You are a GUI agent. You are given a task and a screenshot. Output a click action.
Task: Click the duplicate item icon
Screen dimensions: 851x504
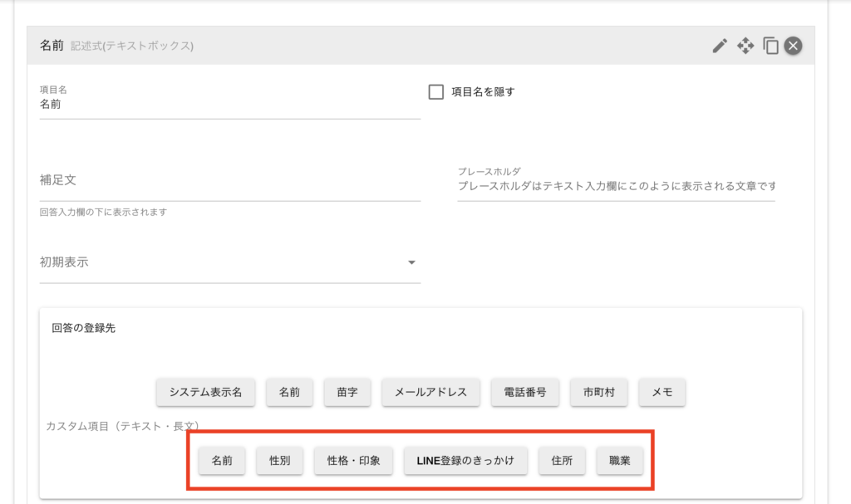(770, 46)
